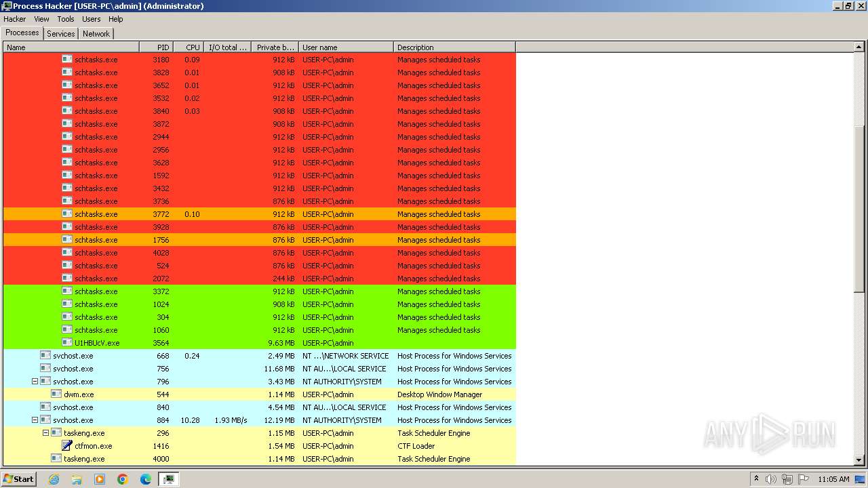Screen dimensions: 868x488
Task: Sort by User name column header
Action: click(x=346, y=47)
